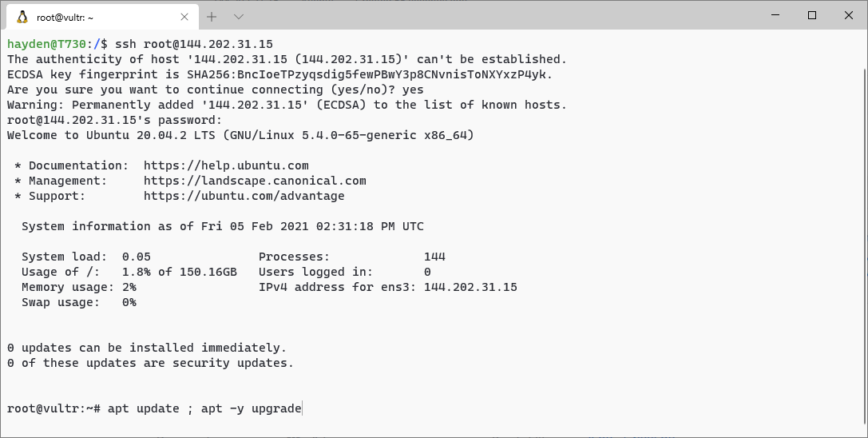Click the Welcome to Ubuntu 20.04.2 LTS line
Screen dimensions: 868x438
(240, 135)
